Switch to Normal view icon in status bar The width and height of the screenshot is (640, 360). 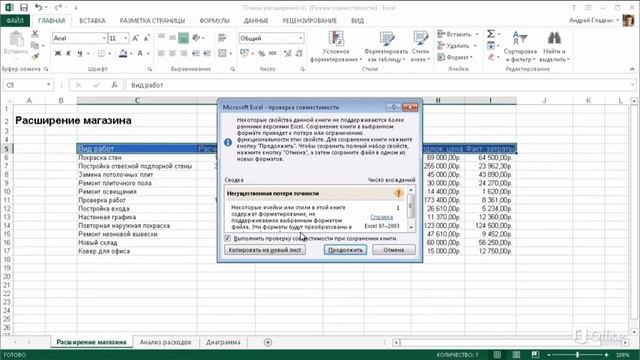pos(497,355)
